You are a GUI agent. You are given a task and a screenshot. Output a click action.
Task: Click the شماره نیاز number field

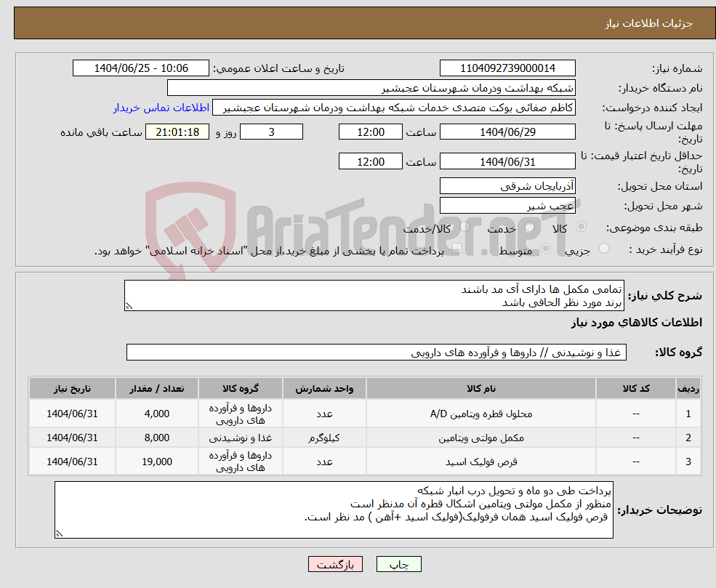tap(507, 68)
